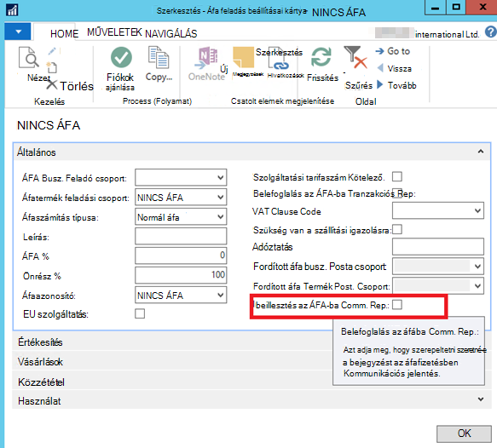Click the Törlés (Delete) X icon
The width and height of the screenshot is (497, 448).
52,85
